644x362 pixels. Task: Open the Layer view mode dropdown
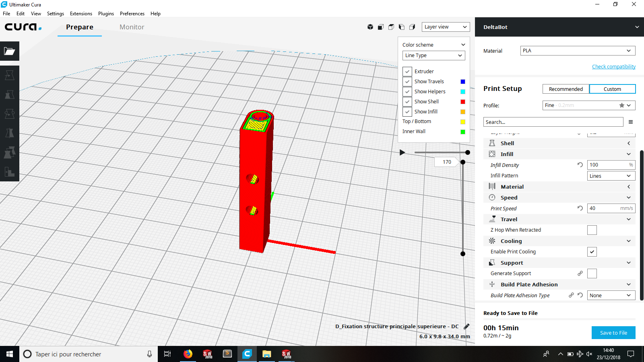(x=446, y=27)
